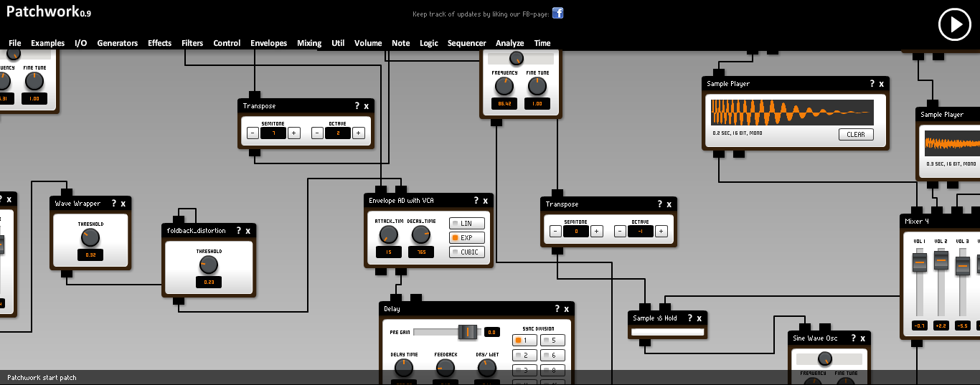This screenshot has height=385, width=980.
Task: Close the Transpose module with octave -1
Action: 669,204
